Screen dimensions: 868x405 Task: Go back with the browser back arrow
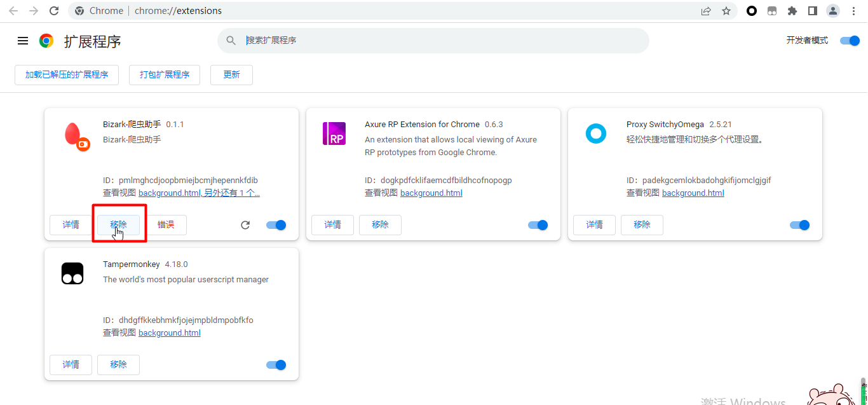(x=13, y=11)
